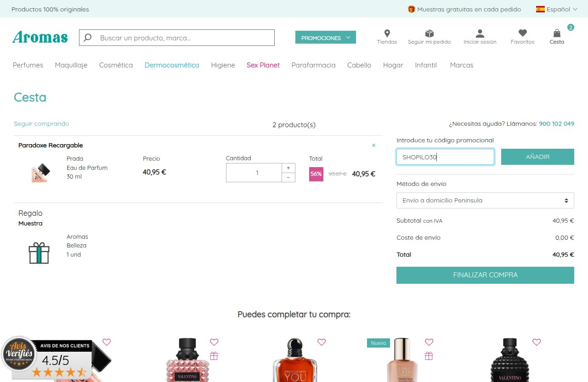Open the Estée Lauder Double Wear thumbnail
This screenshot has height=382, width=588.
[x=402, y=360]
